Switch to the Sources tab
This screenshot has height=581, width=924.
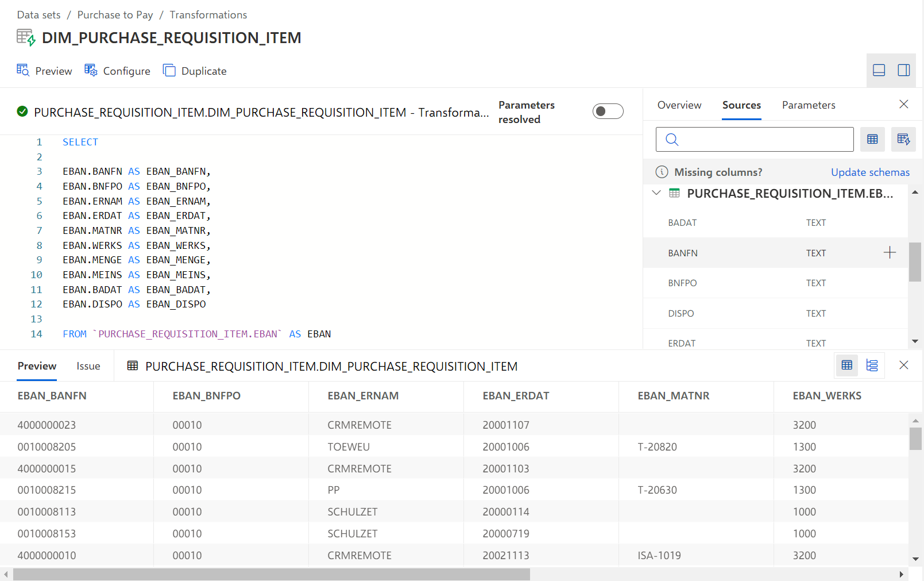coord(741,105)
